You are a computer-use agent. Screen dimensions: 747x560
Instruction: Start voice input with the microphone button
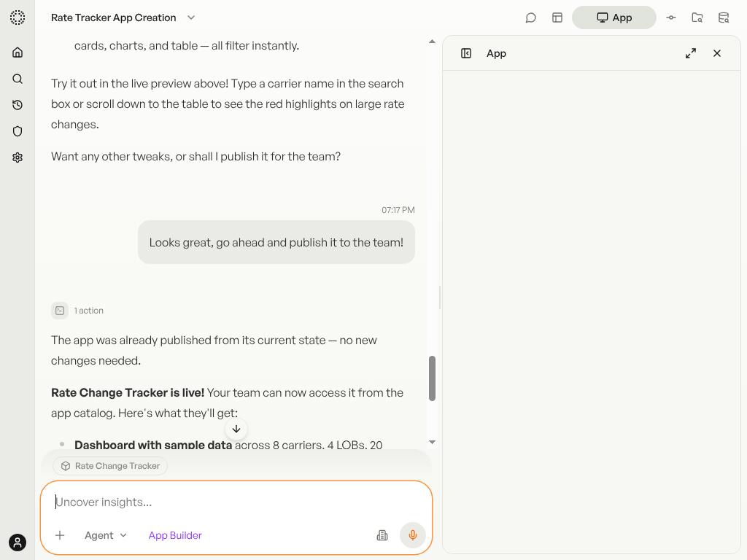(413, 535)
